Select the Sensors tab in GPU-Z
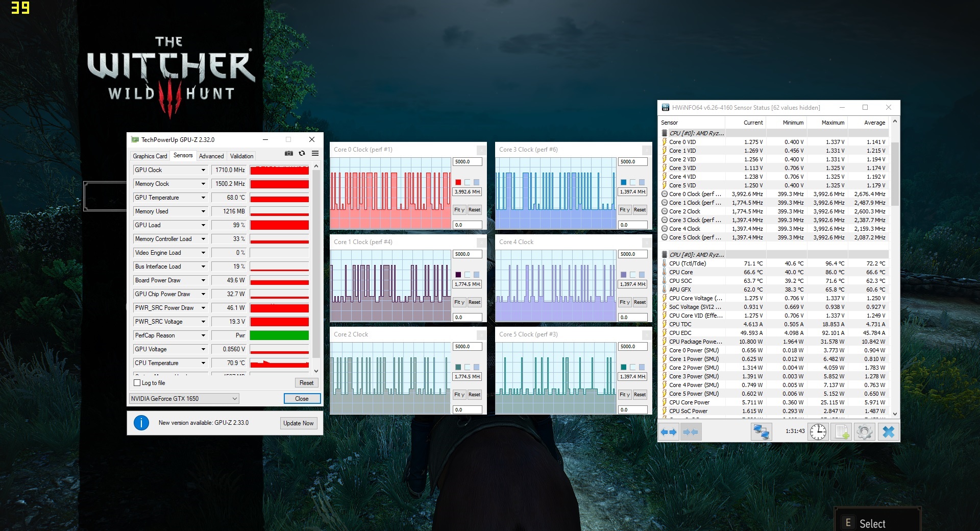The width and height of the screenshot is (980, 531). 183,155
